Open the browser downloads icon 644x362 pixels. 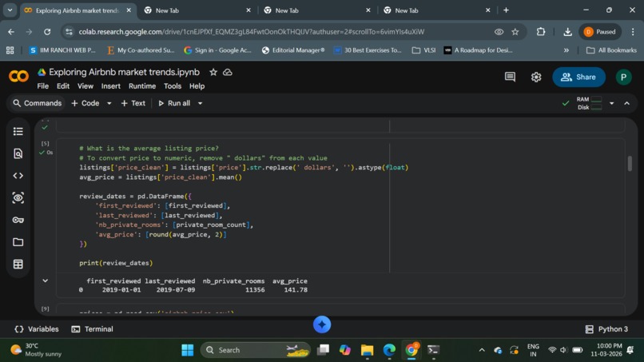click(567, 32)
